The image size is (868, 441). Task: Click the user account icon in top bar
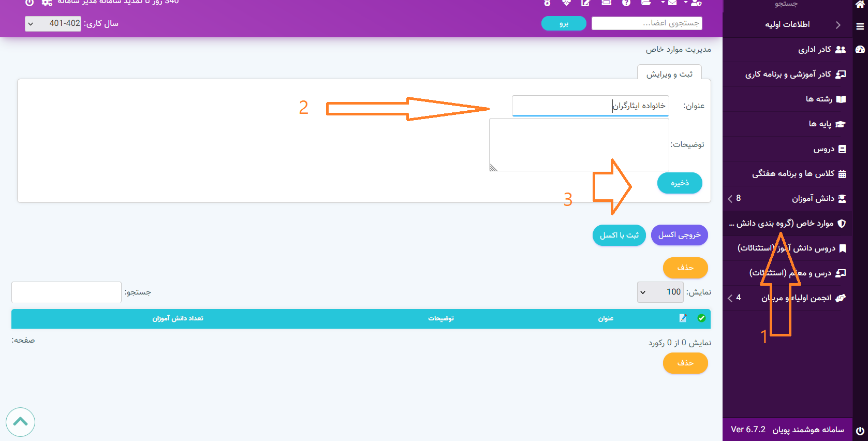(697, 3)
